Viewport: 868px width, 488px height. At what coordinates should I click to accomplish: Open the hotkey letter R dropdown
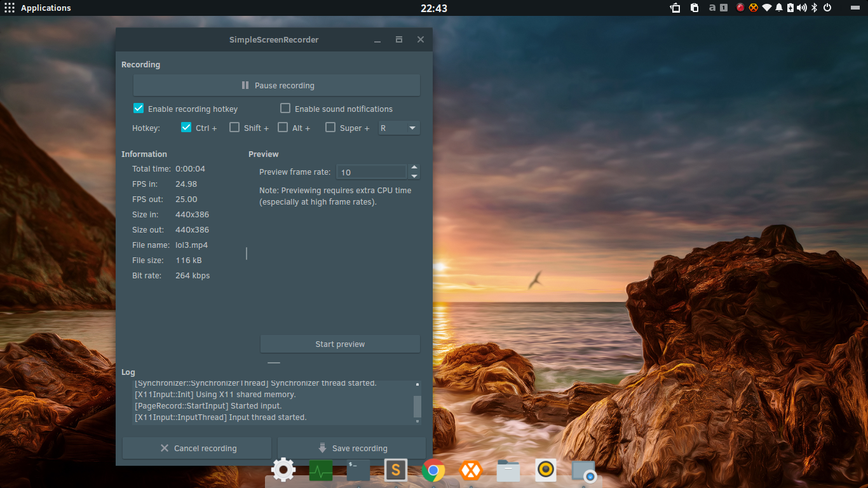coord(399,128)
